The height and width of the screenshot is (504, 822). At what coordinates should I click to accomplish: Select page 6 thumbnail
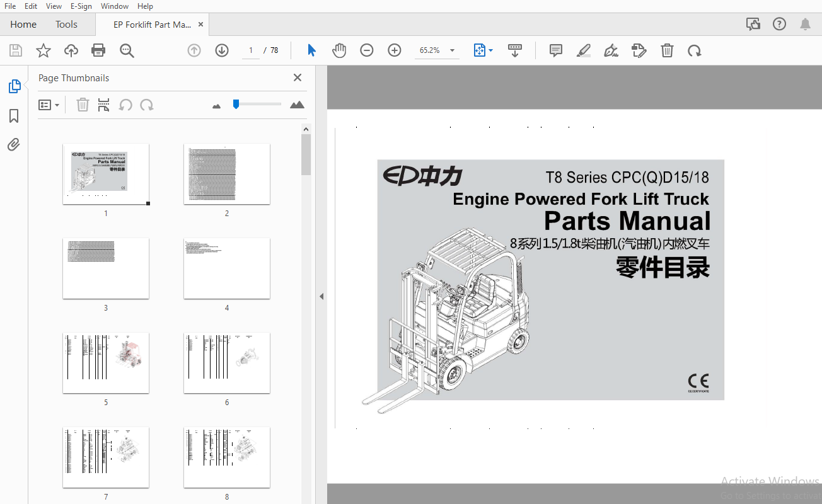coord(227,363)
